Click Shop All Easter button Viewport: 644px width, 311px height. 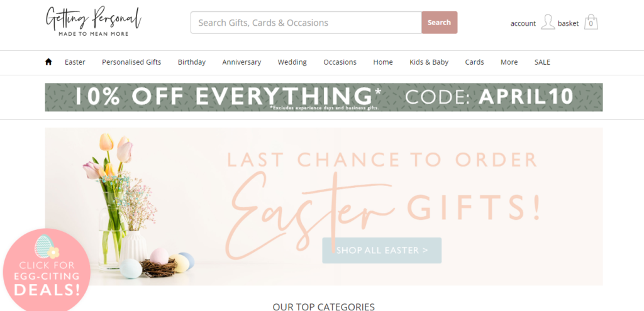pos(382,250)
